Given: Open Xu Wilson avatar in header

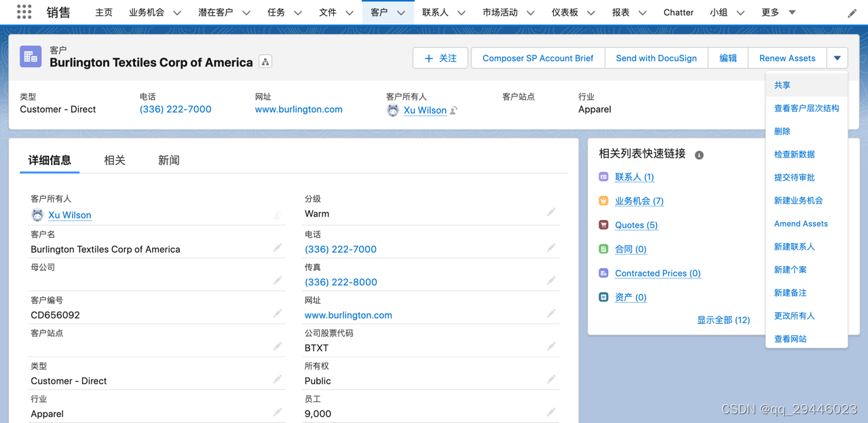Looking at the screenshot, I should point(392,110).
